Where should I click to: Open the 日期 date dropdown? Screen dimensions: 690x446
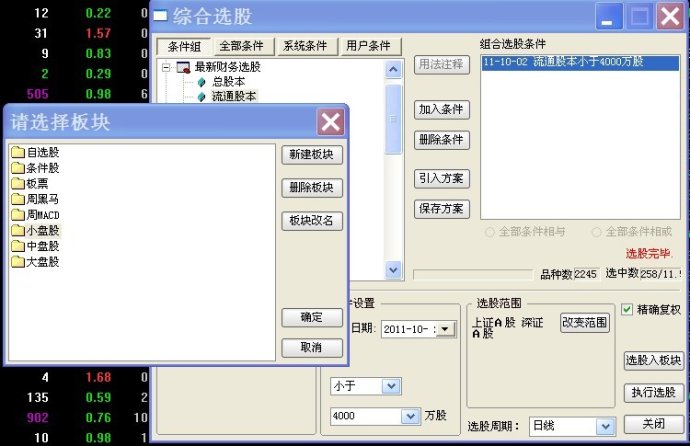coord(445,329)
